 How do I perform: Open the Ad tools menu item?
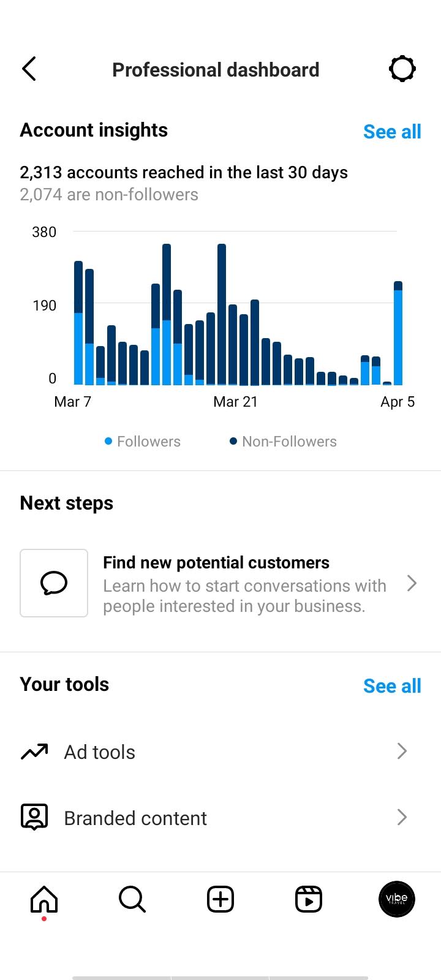tap(221, 752)
